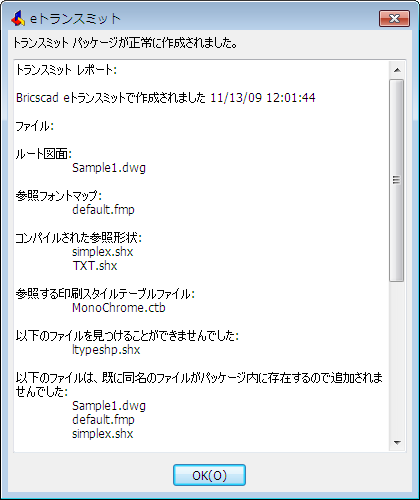Click the MonoChrome.ctb file entry
The height and width of the screenshot is (500, 420).
(119, 308)
